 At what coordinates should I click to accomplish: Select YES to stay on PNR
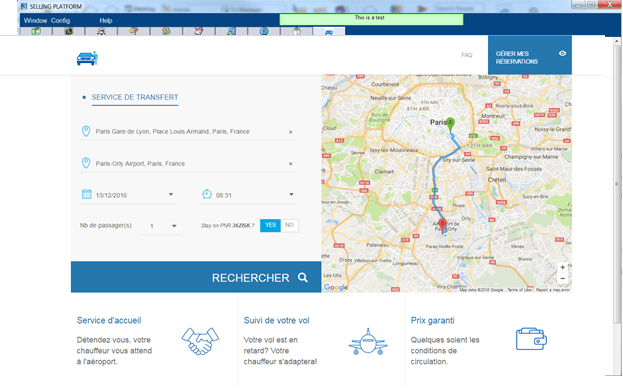pos(270,225)
